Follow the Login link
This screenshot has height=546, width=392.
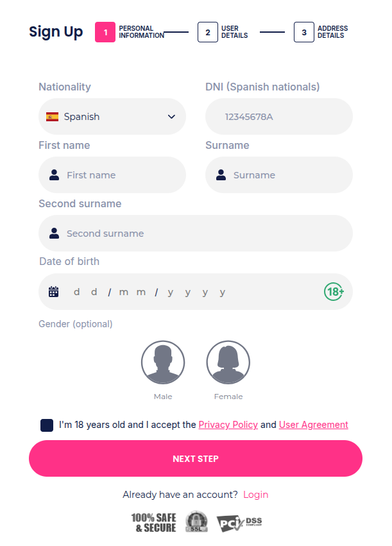click(x=255, y=495)
